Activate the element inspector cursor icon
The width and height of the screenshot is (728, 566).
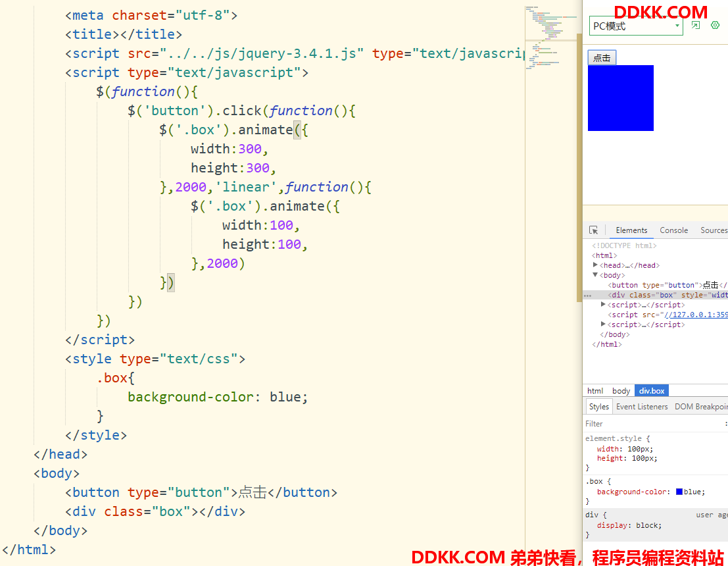593,230
